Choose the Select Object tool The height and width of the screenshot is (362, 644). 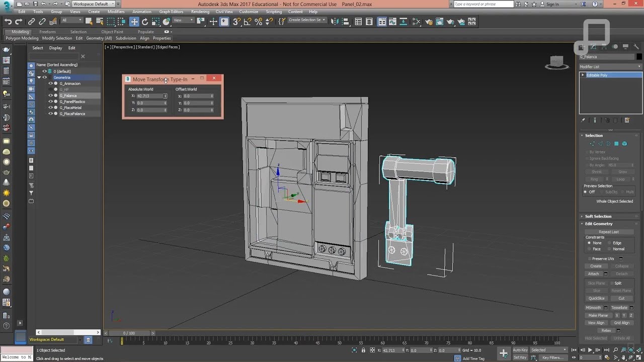point(89,22)
